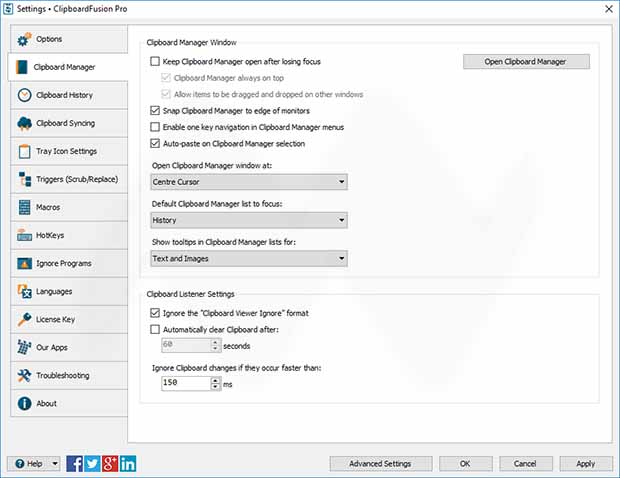
Task: Switch to the Tray Icon Settings tab
Action: [69, 151]
